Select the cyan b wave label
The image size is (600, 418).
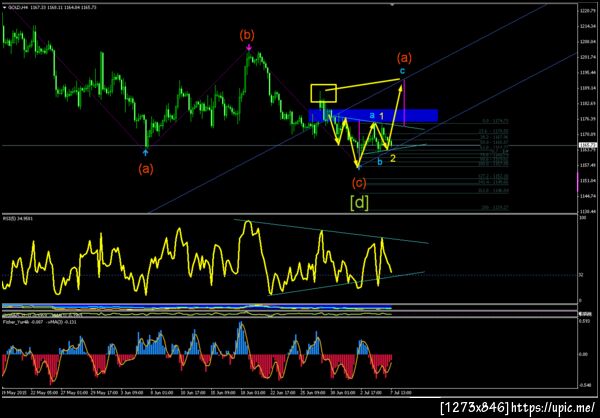click(380, 162)
